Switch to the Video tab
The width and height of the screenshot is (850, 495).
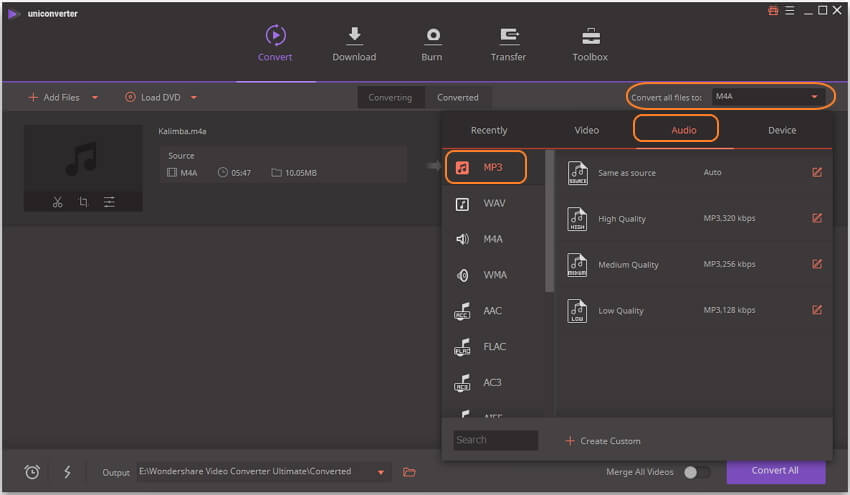[x=587, y=130]
